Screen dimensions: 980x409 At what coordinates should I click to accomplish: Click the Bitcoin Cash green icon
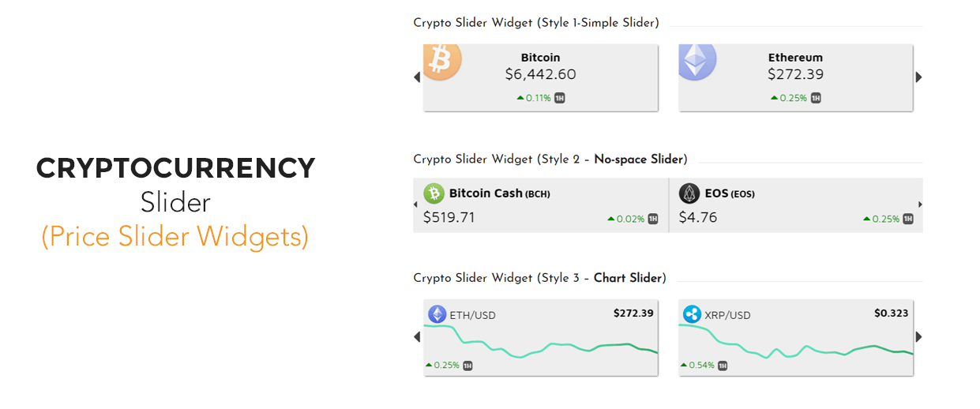pos(434,193)
